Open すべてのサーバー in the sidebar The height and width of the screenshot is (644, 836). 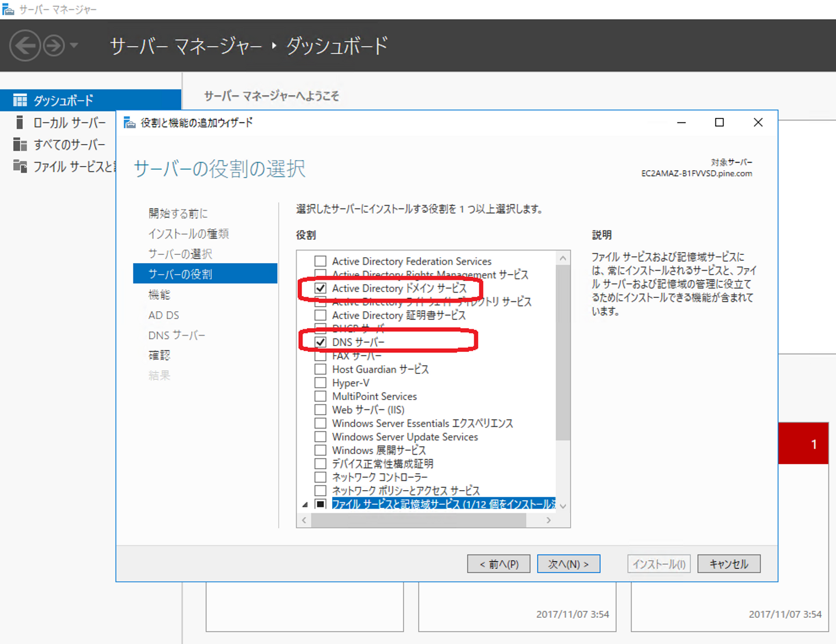(69, 145)
